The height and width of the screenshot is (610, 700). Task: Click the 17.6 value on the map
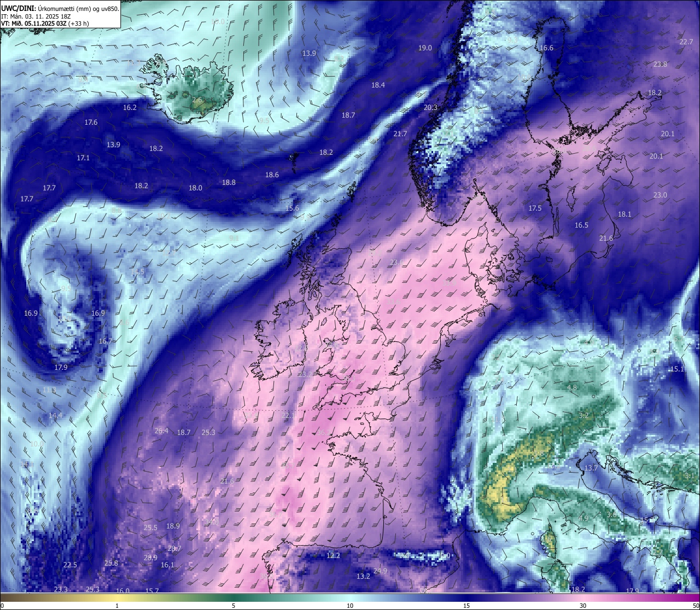coord(91,123)
